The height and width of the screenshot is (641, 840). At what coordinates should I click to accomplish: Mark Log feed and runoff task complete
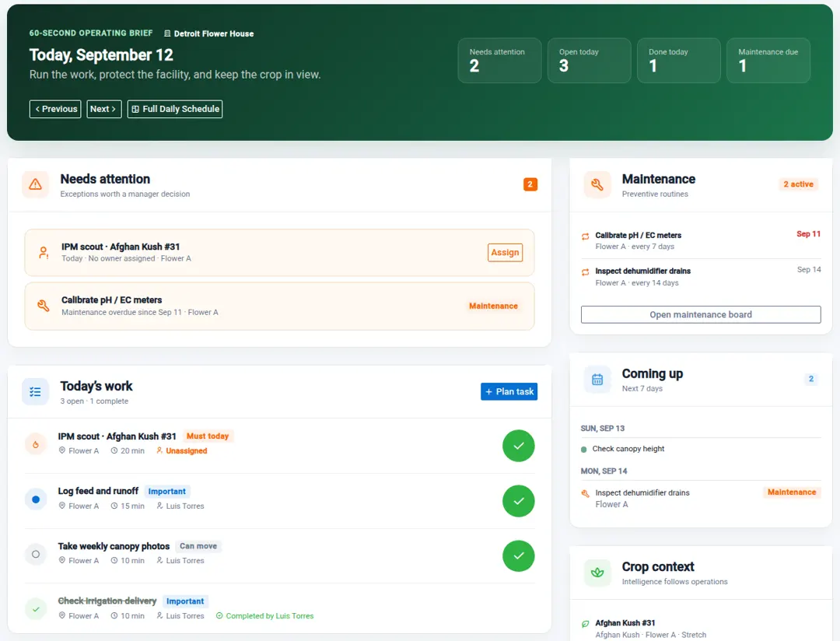[519, 501]
